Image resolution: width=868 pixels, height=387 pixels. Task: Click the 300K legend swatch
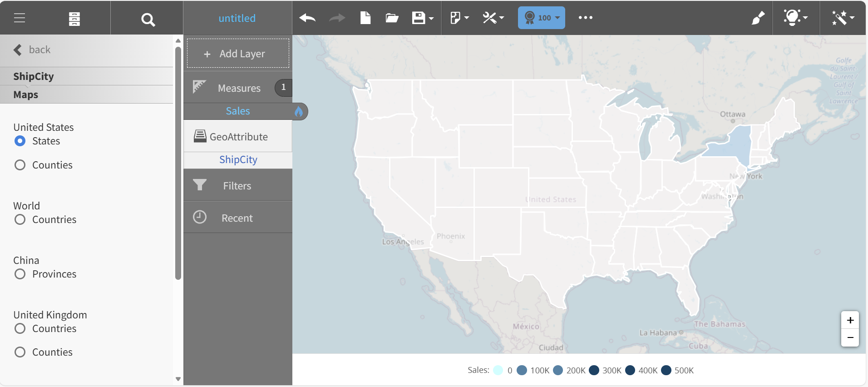click(x=594, y=370)
